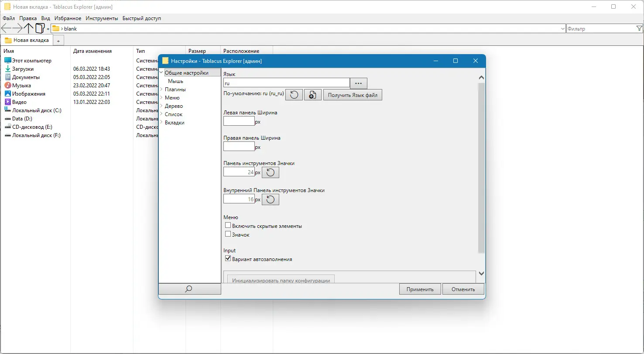Select Мышь in the settings tree
This screenshot has height=354, width=644.
(x=175, y=81)
